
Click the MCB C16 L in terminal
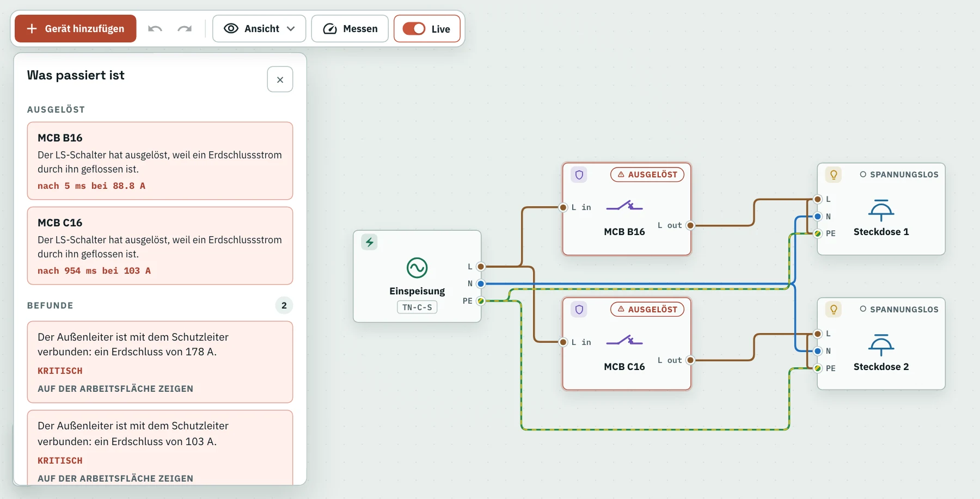point(563,342)
